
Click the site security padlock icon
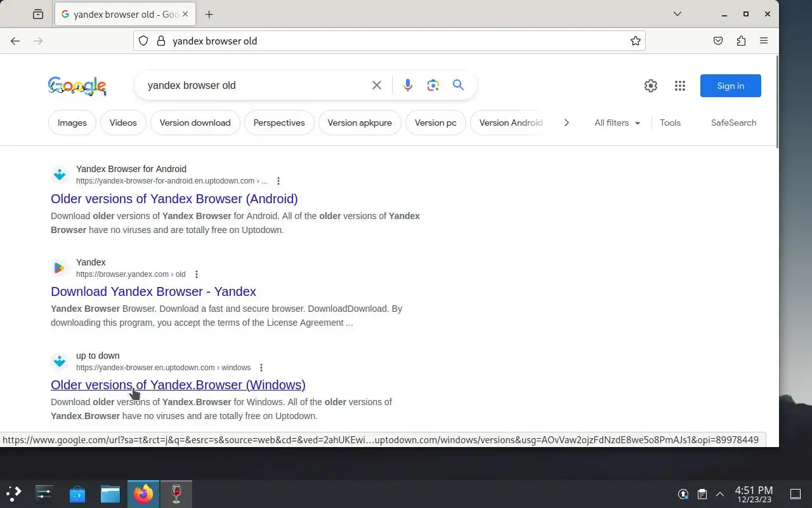[160, 41]
